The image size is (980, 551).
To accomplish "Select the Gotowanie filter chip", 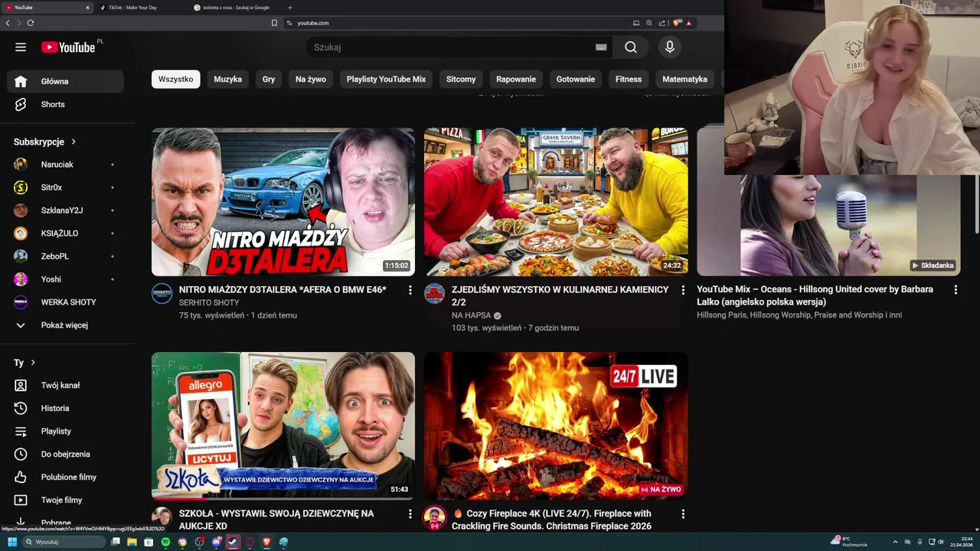I will [576, 79].
